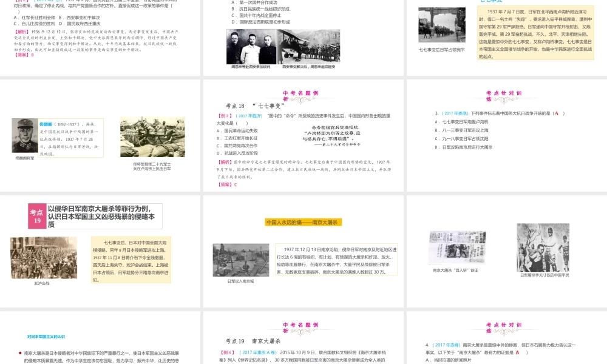This screenshot has width=607, height=364.
Task: Click the airplane photo in 西安事变 slide
Action: coord(308,45)
